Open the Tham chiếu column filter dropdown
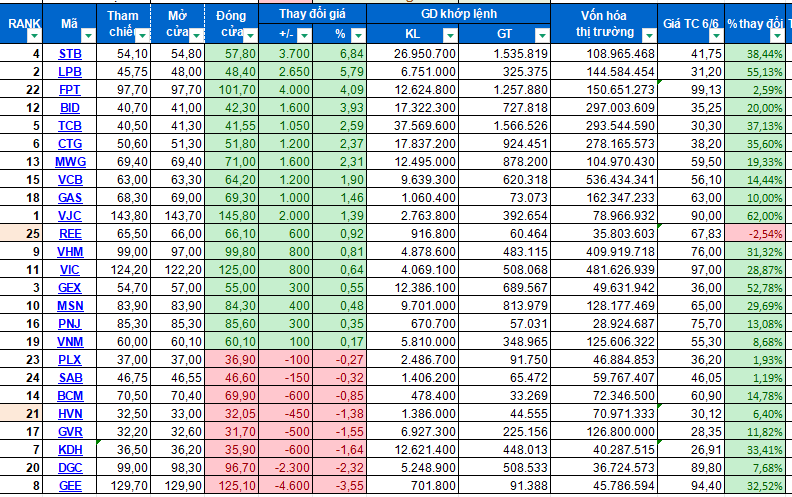Screen dimensions: 792x497 tap(142, 35)
